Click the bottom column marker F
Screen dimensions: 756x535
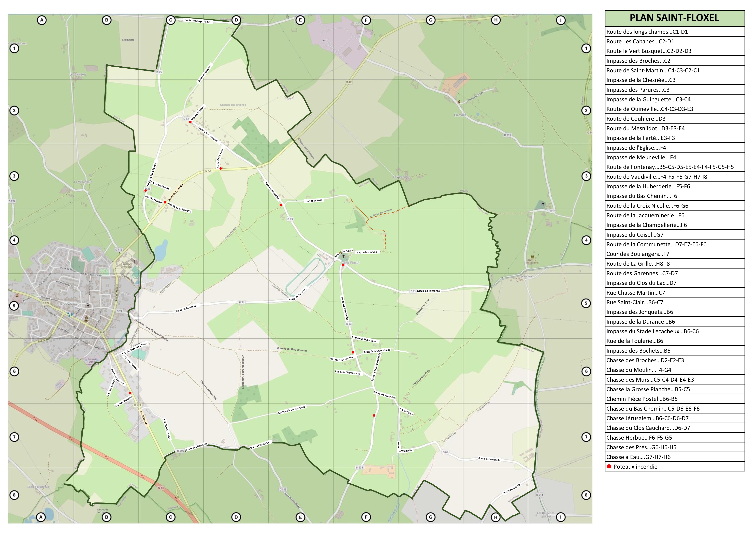click(x=366, y=517)
